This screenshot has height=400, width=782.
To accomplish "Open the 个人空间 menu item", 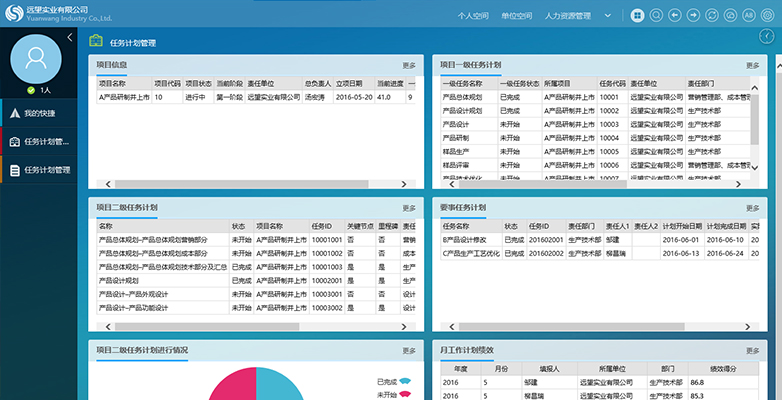I will [473, 16].
